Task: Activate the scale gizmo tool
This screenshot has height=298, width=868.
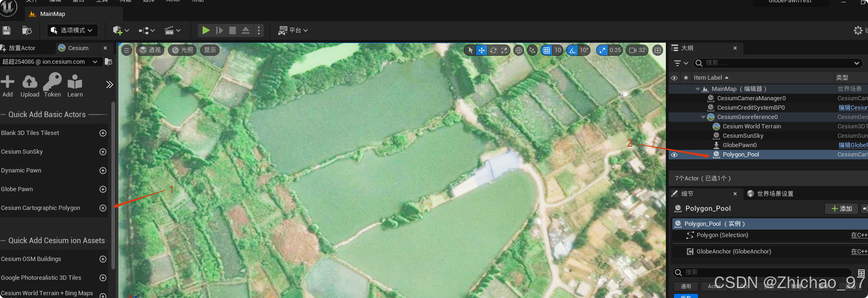Action: tap(504, 50)
